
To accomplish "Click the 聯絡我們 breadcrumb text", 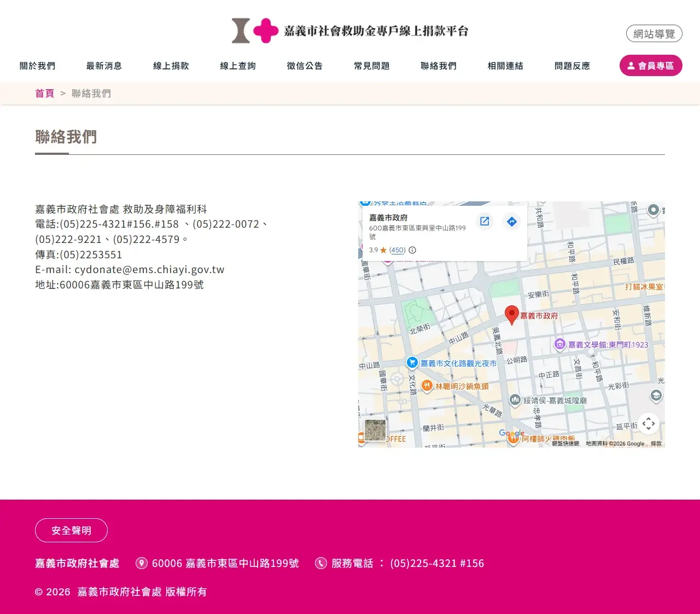I will click(x=91, y=94).
